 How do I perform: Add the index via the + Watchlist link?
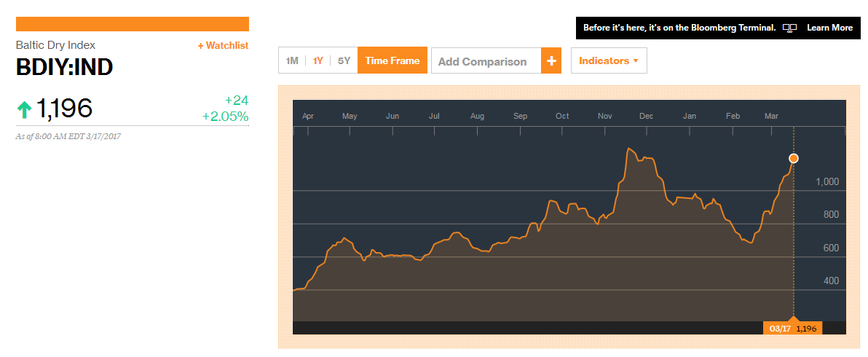coord(223,45)
